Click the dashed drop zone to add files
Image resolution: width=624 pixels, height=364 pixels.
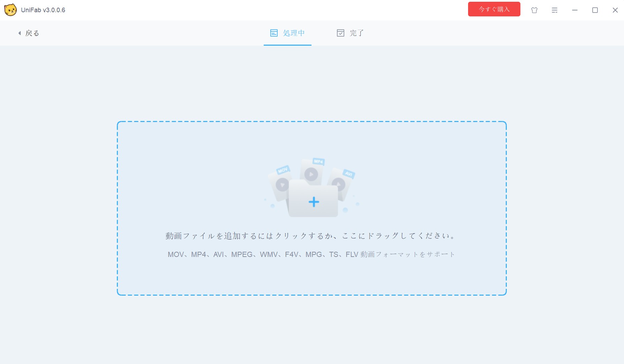point(311,208)
